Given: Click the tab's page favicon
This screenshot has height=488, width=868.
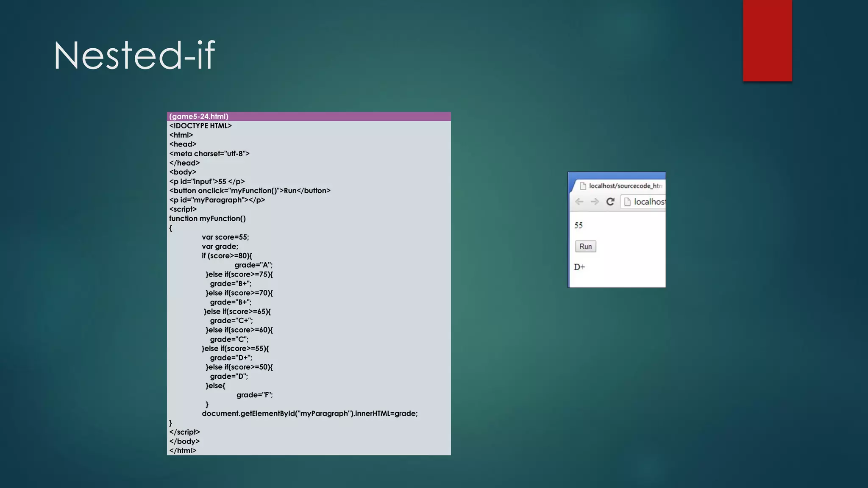Looking at the screenshot, I should pos(583,186).
